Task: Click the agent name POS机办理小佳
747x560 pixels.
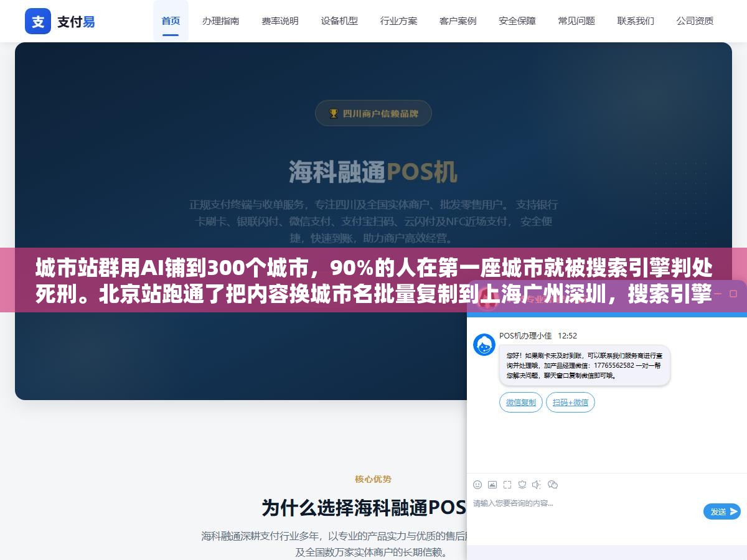Action: tap(525, 335)
